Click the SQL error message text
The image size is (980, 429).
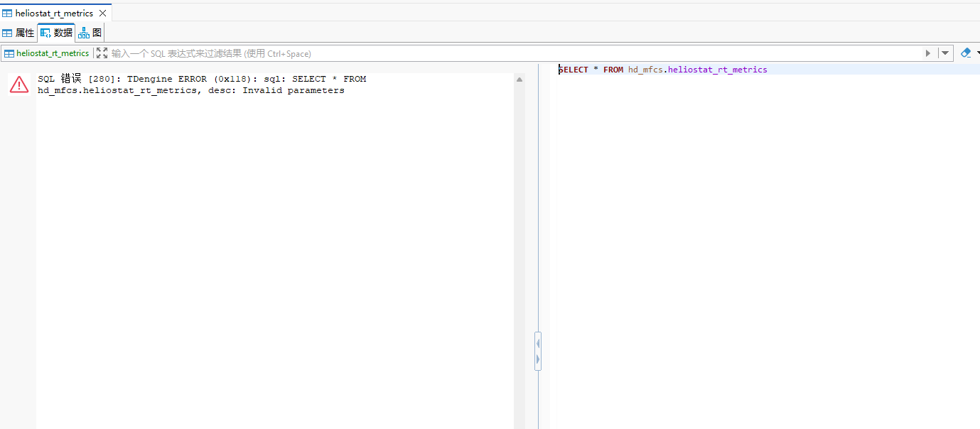tap(202, 85)
